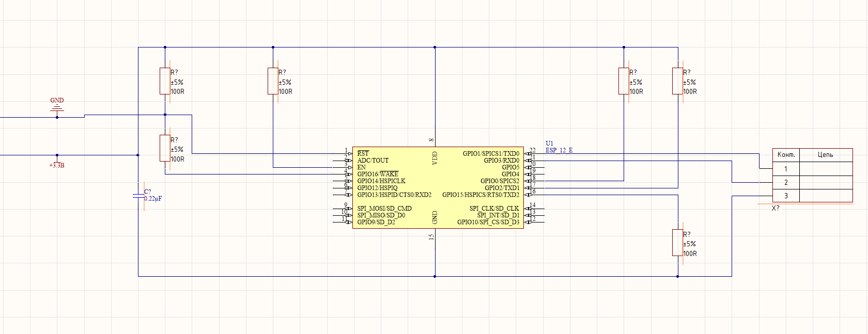Select the top-left resistor above the RST junction
Viewport: 868px width, 334px height.
(165, 81)
